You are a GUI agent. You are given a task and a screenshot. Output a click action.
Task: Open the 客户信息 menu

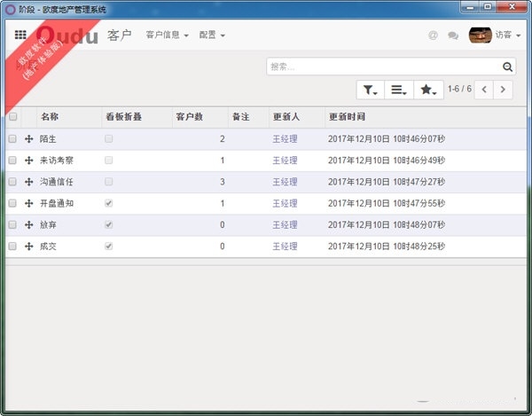[x=167, y=35]
